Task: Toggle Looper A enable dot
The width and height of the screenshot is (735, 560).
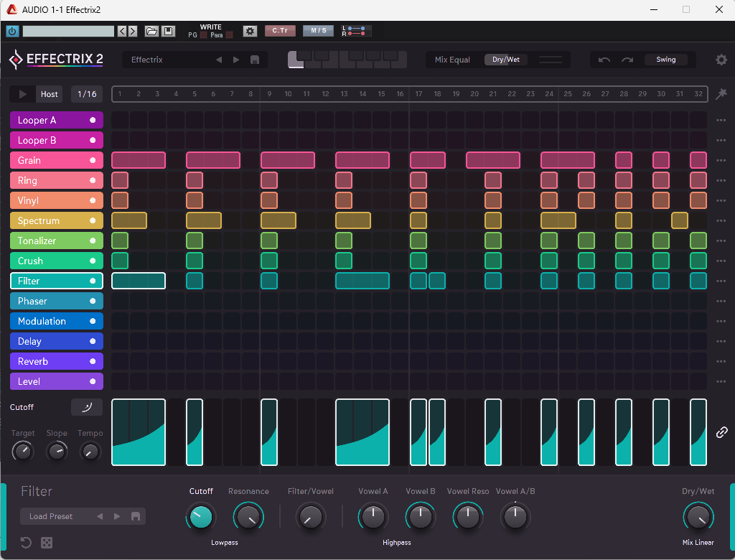Action: (x=93, y=121)
